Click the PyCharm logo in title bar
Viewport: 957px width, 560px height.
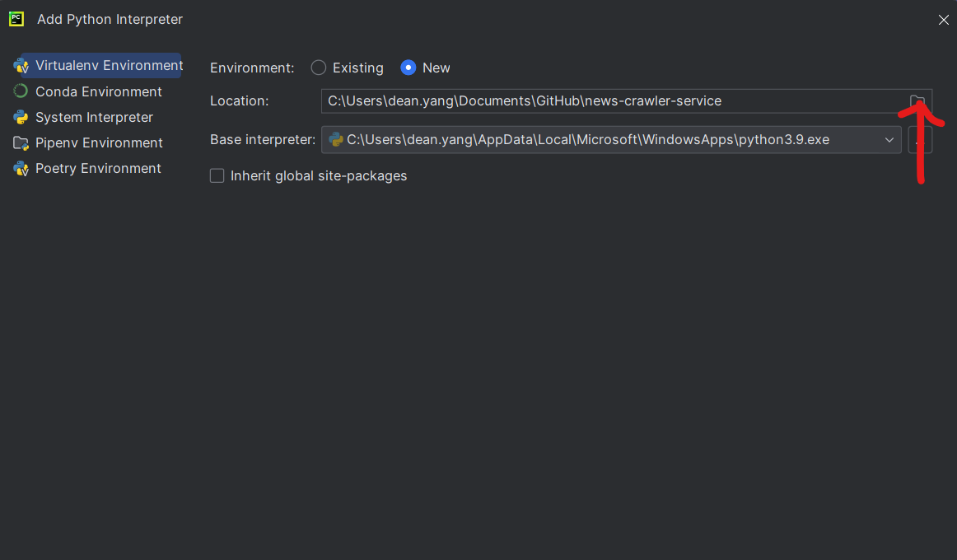pos(16,19)
